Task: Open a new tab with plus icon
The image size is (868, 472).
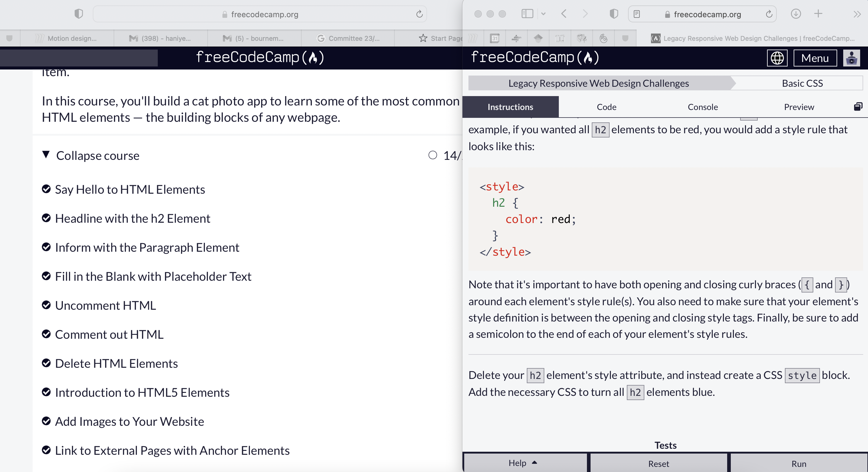Action: [818, 14]
